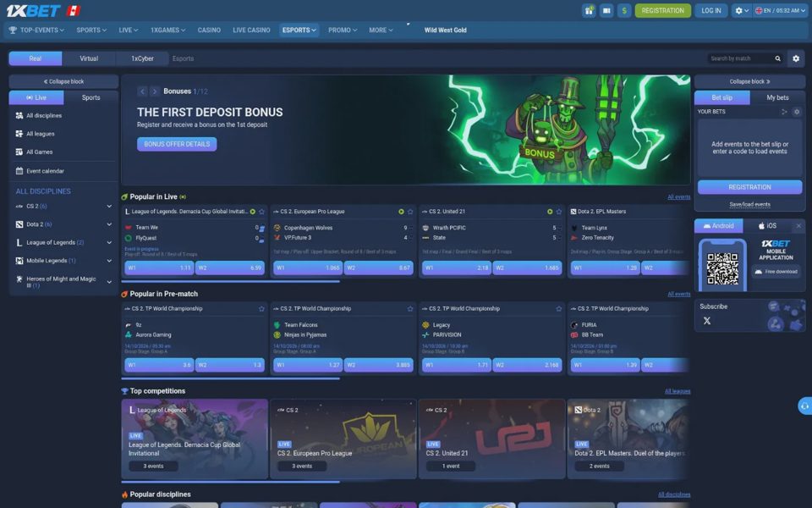Screen dimensions: 812x508
Task: Go to next bonus slide arrow
Action: 154,91
